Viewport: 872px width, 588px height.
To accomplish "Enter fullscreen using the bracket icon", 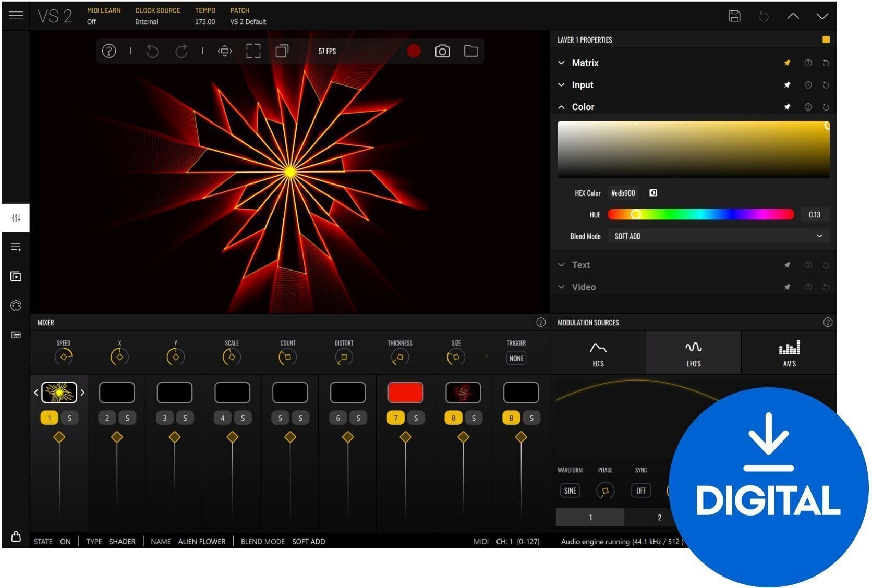I will coord(253,51).
